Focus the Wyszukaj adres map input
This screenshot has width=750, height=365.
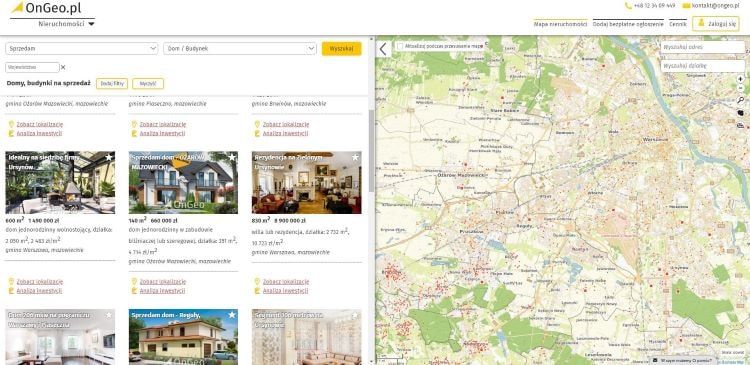tap(702, 47)
